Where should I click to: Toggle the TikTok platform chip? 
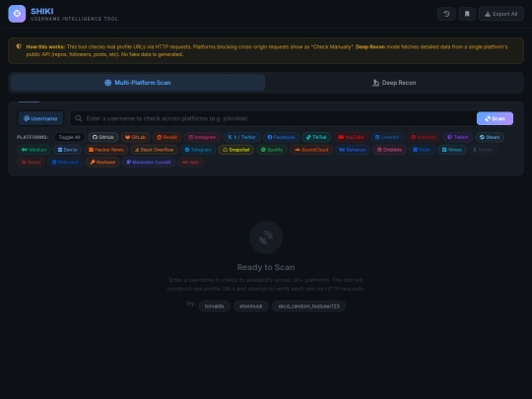[x=316, y=137]
